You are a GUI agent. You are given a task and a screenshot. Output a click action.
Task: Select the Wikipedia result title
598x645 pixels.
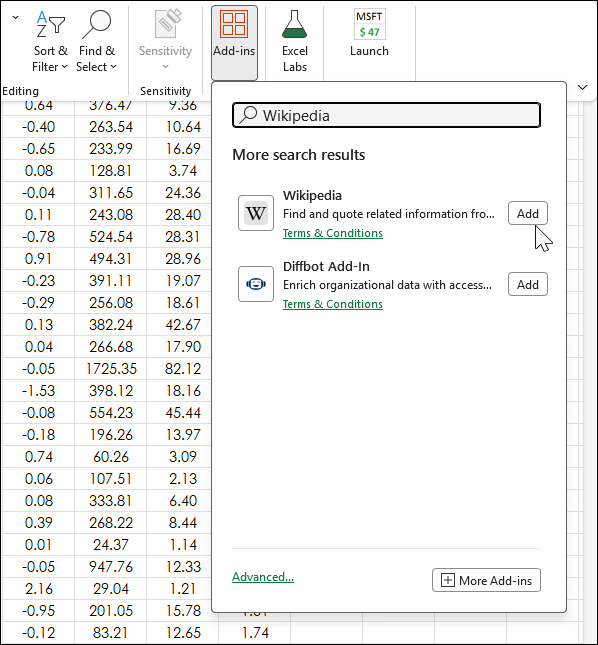pyautogui.click(x=312, y=195)
